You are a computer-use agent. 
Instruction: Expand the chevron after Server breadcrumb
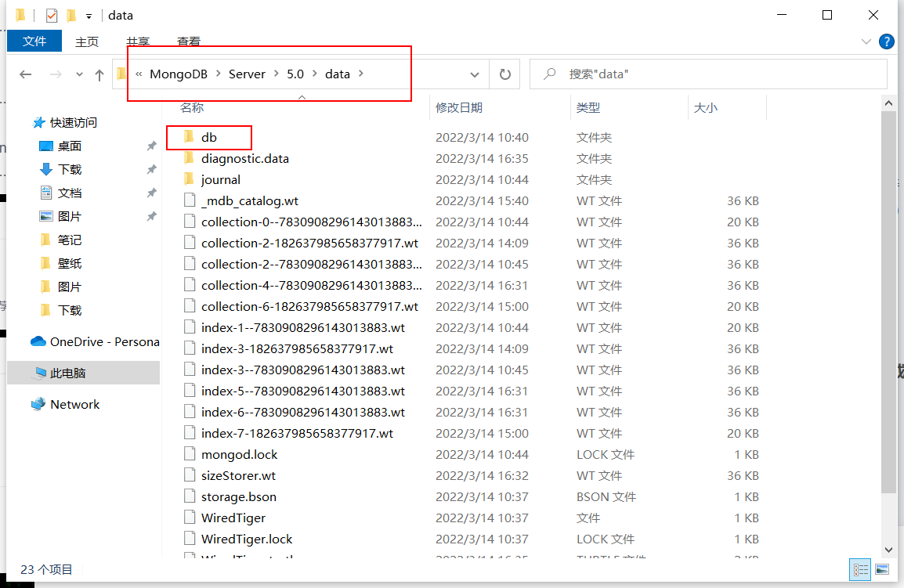277,74
